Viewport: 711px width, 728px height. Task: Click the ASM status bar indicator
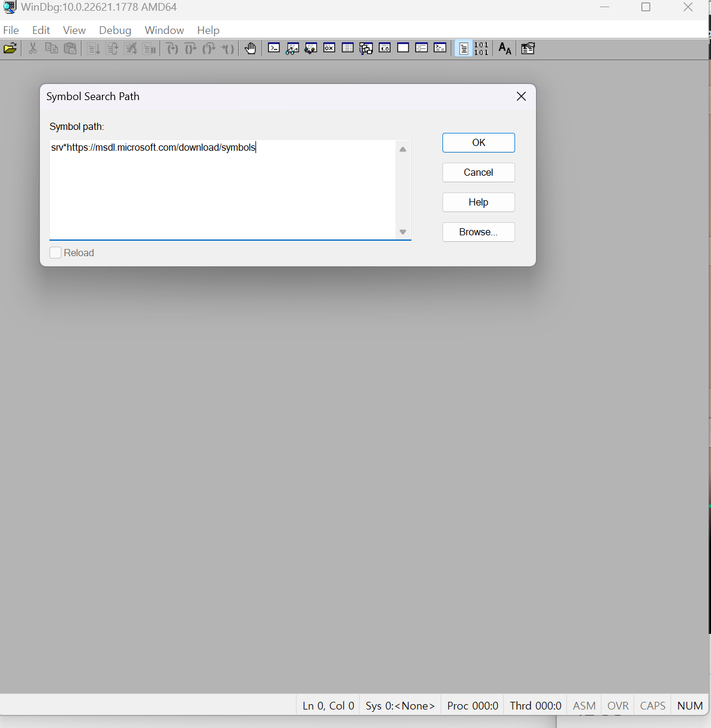coord(584,705)
